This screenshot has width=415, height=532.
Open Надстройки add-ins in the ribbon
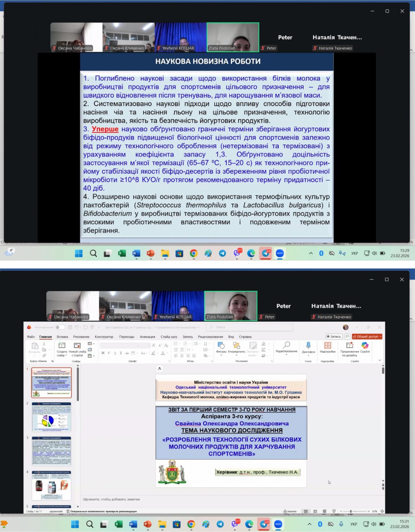(327, 345)
